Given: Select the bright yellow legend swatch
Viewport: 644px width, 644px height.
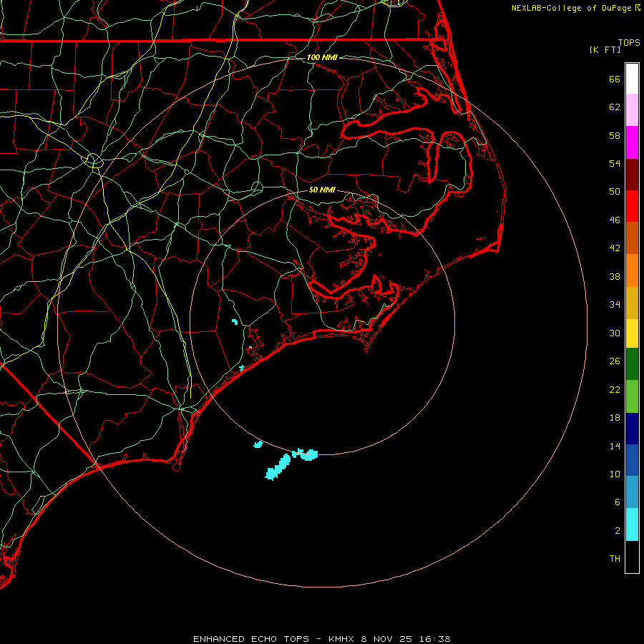Looking at the screenshot, I should tap(632, 333).
